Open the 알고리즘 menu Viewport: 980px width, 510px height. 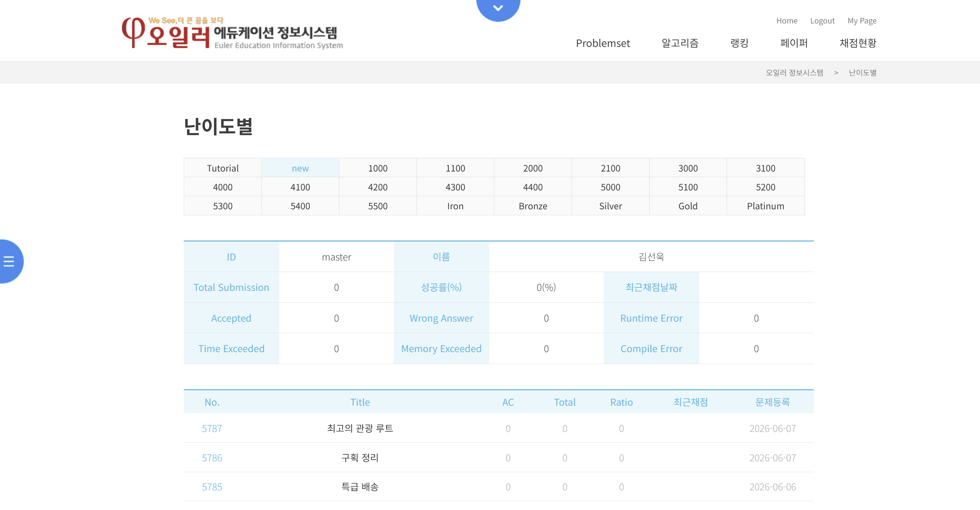pos(680,43)
